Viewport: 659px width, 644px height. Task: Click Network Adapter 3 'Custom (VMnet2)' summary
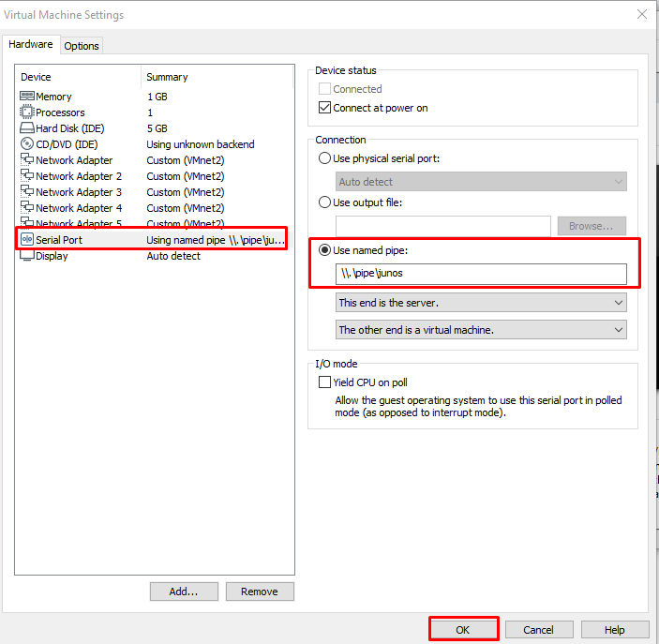coord(186,192)
